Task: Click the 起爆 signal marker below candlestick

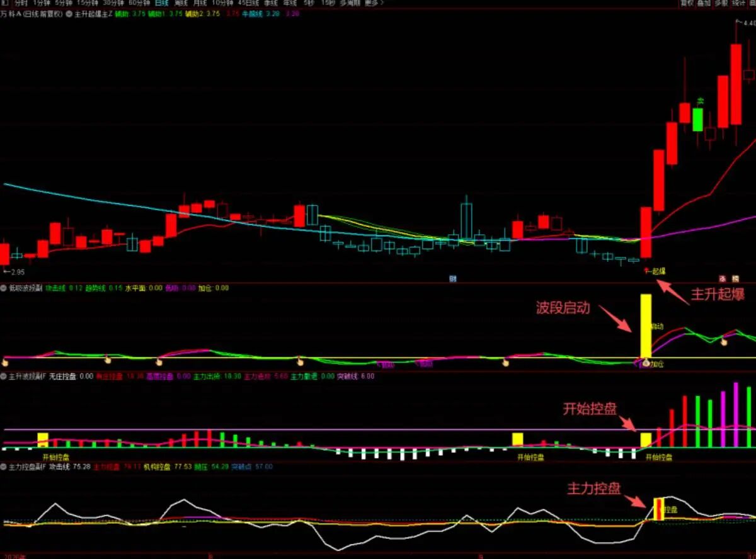Action: 658,271
